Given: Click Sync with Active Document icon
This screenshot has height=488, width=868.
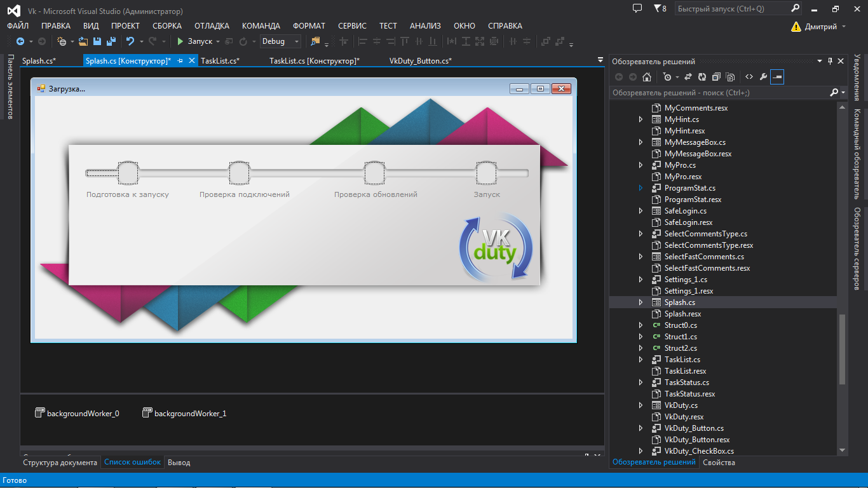Looking at the screenshot, I should click(x=688, y=77).
